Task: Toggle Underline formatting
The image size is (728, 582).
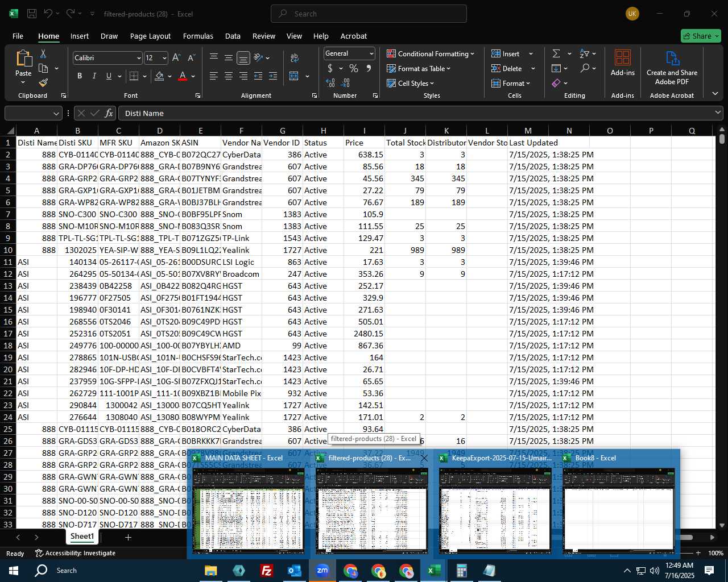Action: tap(109, 76)
